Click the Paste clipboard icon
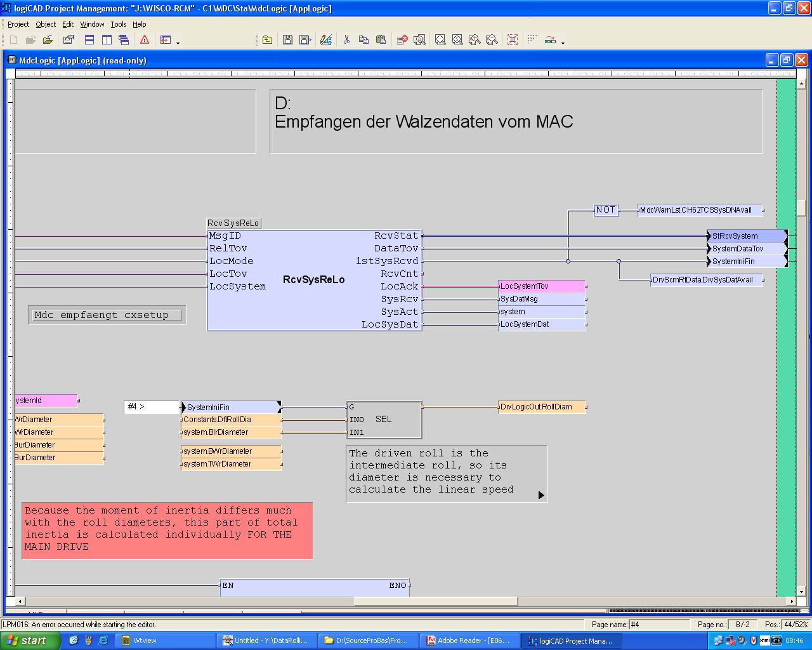 [381, 40]
